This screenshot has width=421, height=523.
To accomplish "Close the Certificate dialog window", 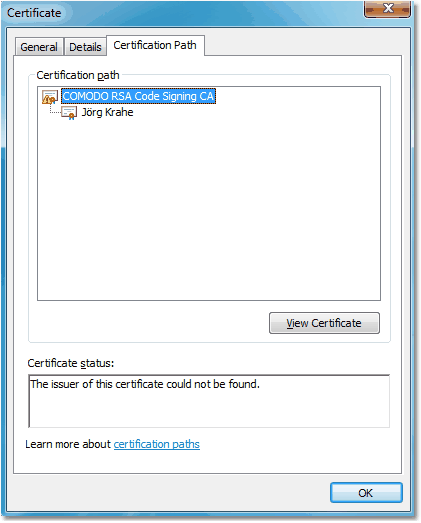I will pyautogui.click(x=387, y=9).
